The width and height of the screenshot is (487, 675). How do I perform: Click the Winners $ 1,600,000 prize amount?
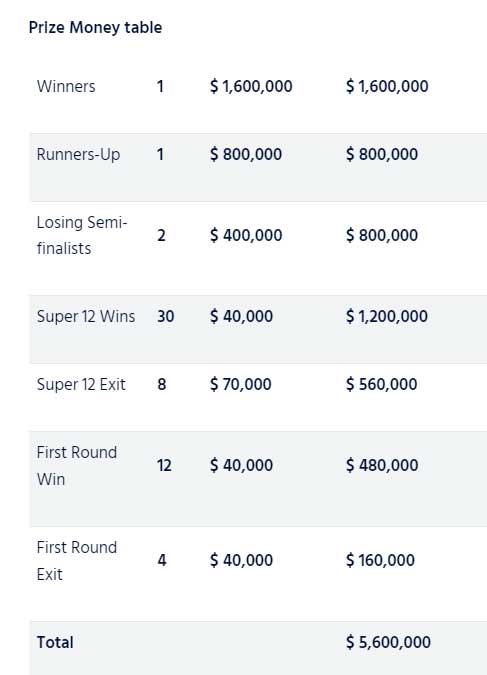pyautogui.click(x=251, y=86)
